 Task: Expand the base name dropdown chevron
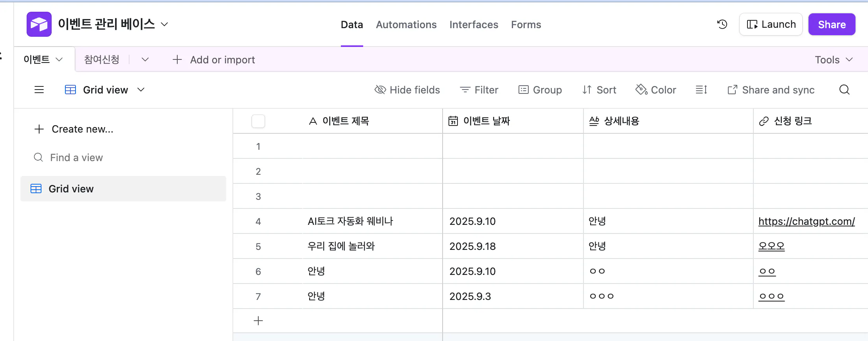click(x=165, y=24)
